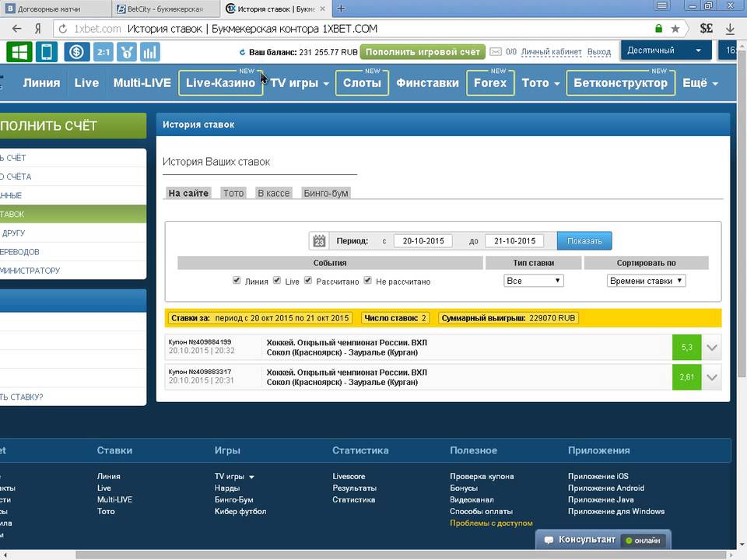Open Финставки in navigation
Screen dimensions: 747x560
pyautogui.click(x=427, y=83)
